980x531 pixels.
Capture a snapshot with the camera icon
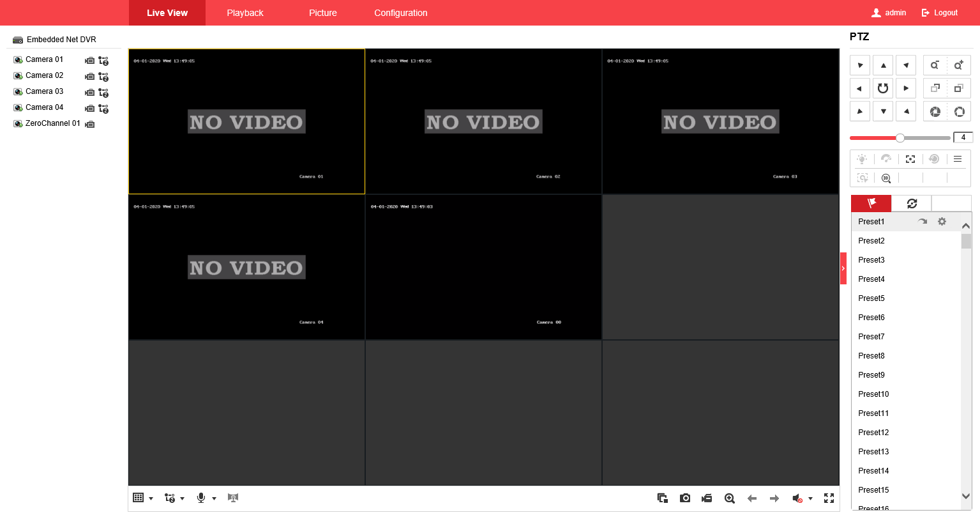pyautogui.click(x=685, y=498)
